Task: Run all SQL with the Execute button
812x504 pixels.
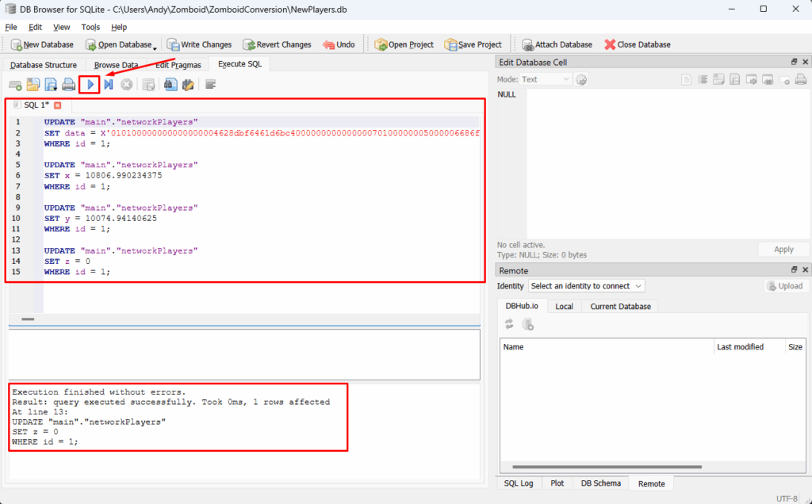Action: pos(90,84)
